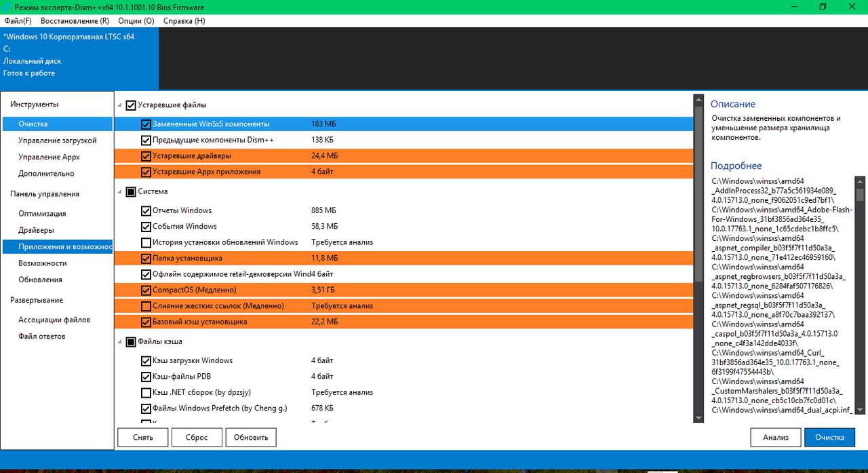Uncheck Устаревшие драйверы checkbox
The image size is (868, 473).
(x=146, y=156)
